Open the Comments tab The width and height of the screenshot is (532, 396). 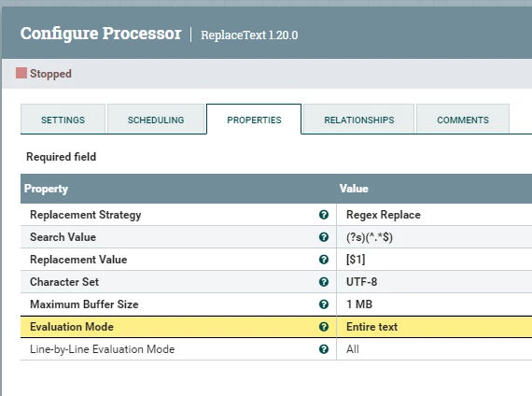463,120
